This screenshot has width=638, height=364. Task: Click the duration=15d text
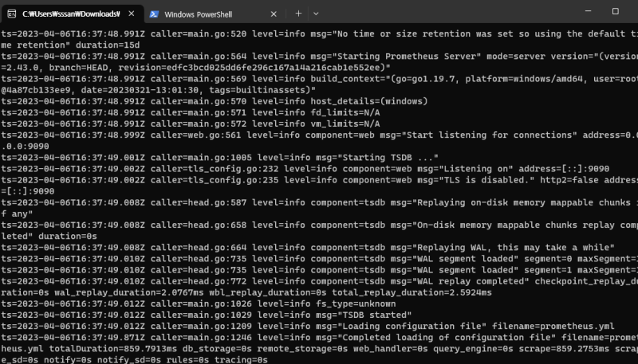tap(108, 45)
